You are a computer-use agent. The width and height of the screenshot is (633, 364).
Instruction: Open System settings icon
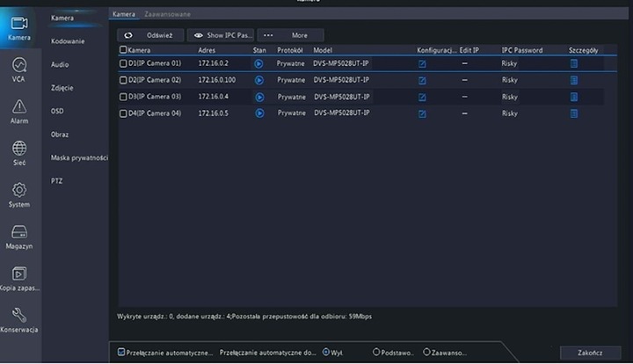tap(18, 194)
